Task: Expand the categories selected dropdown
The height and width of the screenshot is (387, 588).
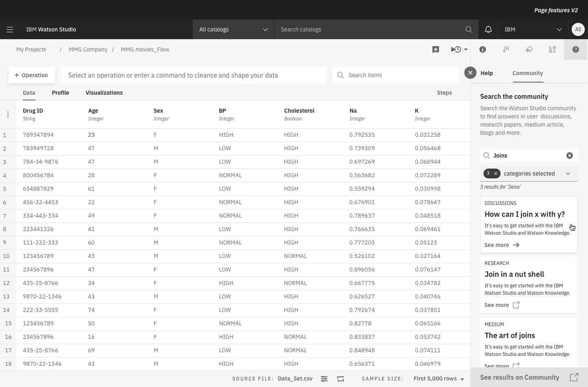Action: pyautogui.click(x=568, y=173)
